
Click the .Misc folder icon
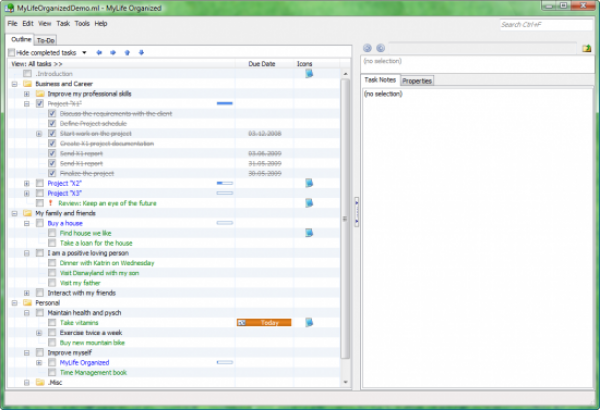(x=40, y=382)
